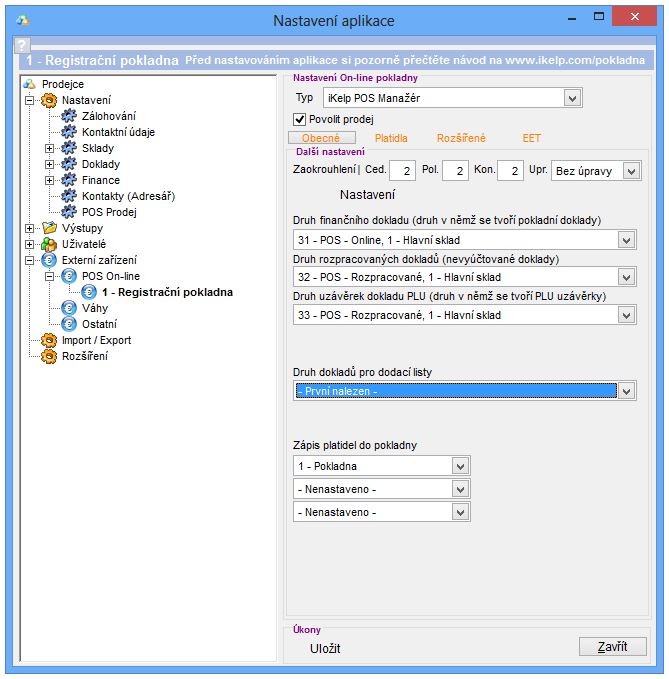Click the POS Prodej gear icon
Image resolution: width=669 pixels, height=679 pixels.
69,212
